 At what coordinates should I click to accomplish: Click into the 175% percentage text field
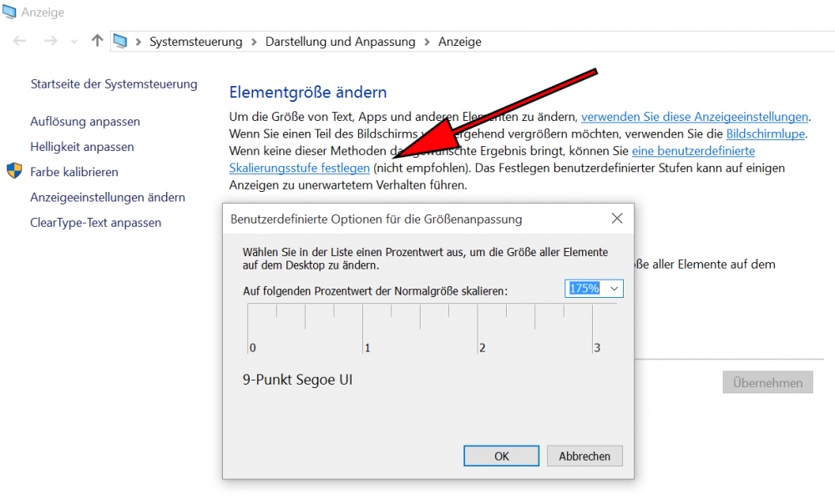click(584, 289)
